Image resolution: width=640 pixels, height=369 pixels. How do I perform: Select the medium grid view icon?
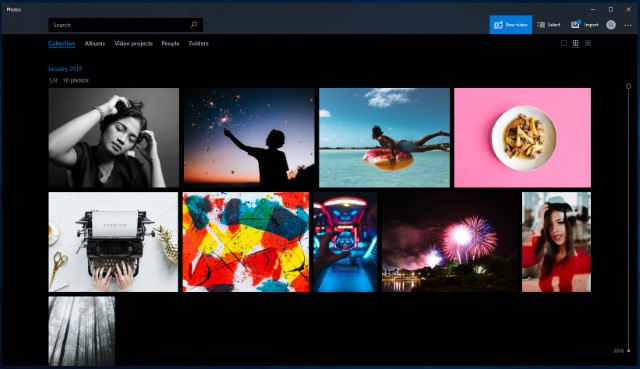coord(576,43)
